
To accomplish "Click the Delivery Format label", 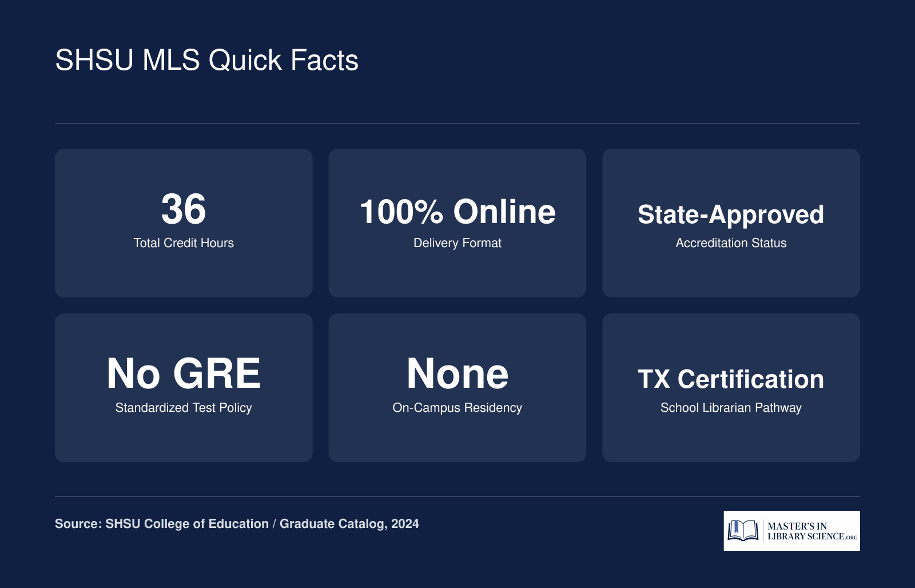I will 457,243.
